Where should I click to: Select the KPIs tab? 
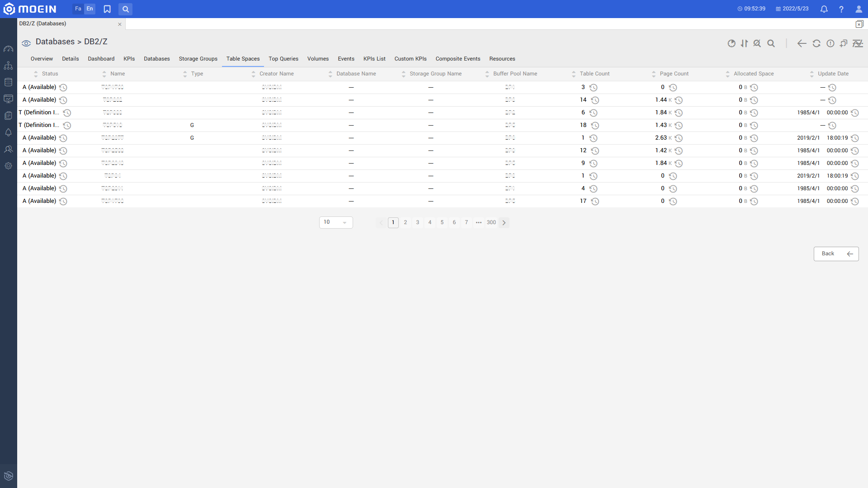pos(129,58)
